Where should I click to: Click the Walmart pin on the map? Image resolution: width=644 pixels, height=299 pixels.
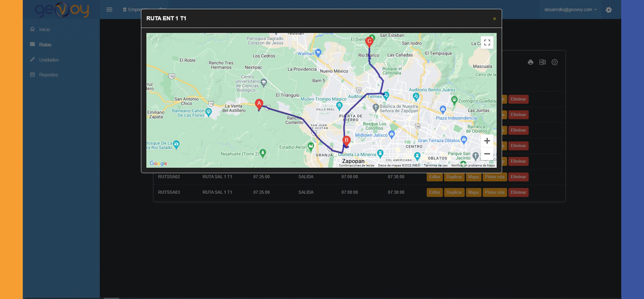click(318, 53)
